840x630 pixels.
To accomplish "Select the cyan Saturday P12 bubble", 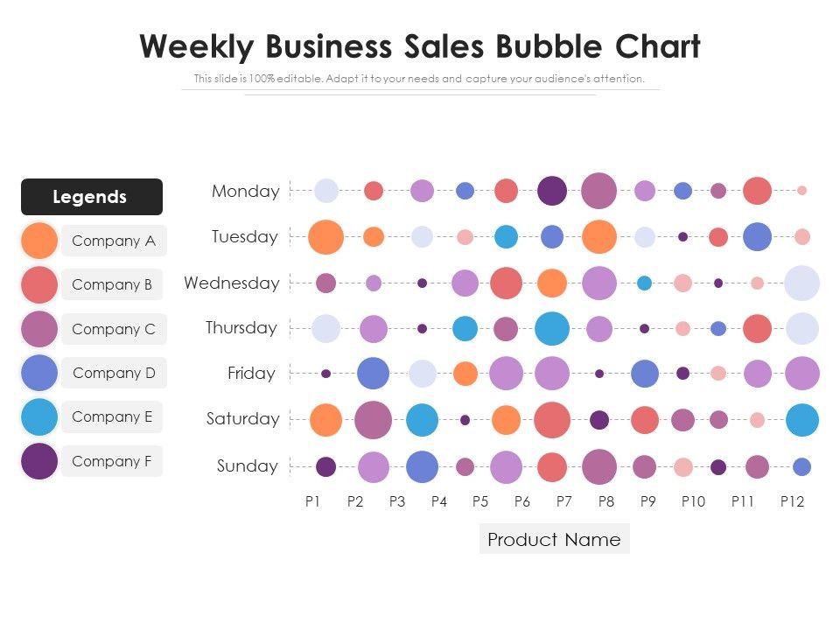I will coord(802,420).
